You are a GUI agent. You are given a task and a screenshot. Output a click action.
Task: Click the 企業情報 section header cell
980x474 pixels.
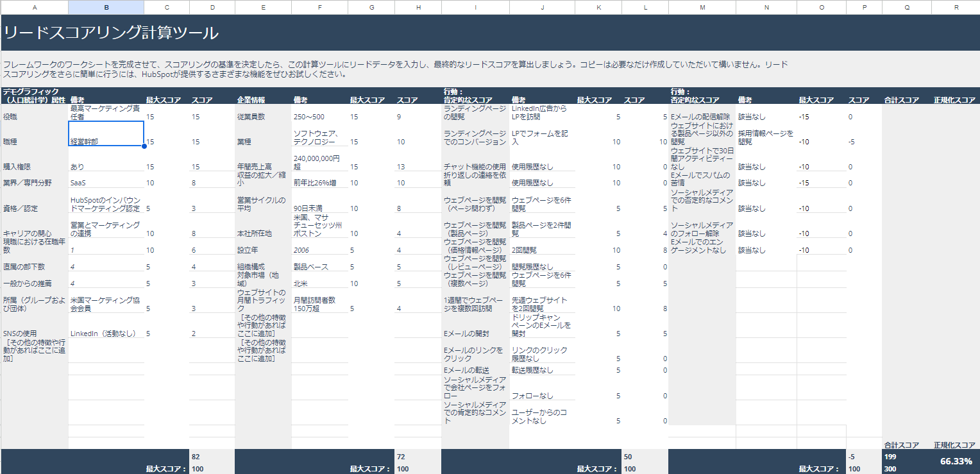263,100
